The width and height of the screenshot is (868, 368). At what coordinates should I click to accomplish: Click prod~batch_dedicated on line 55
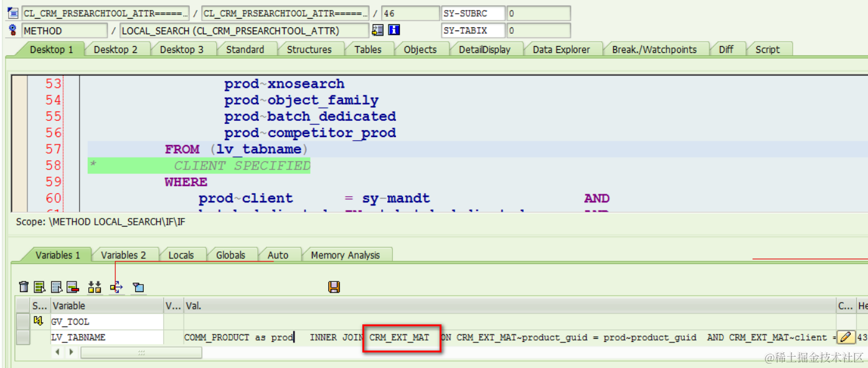click(x=310, y=116)
